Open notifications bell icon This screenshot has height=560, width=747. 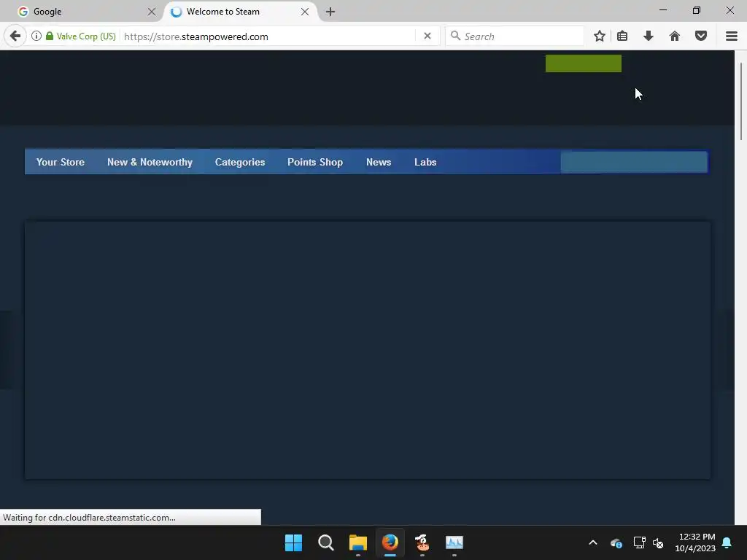(727, 542)
